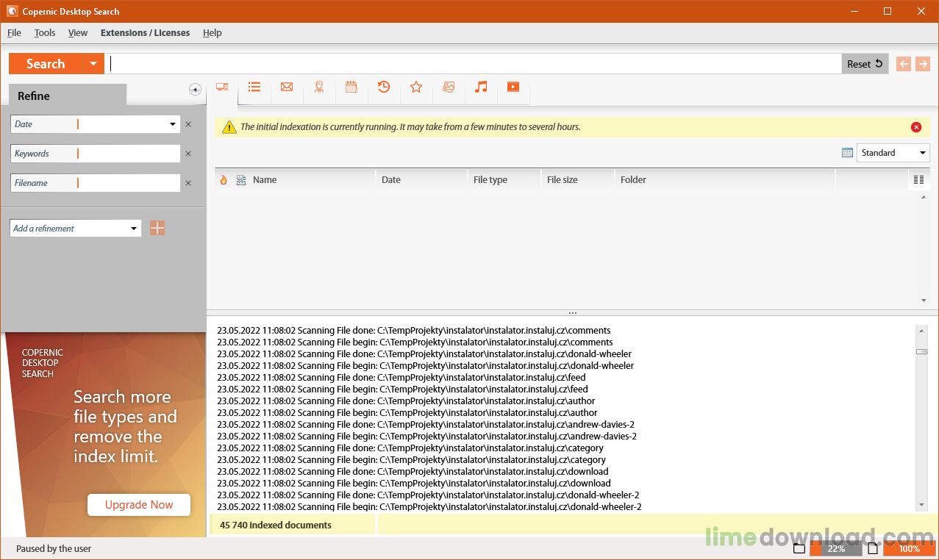Click the 22% folder indexing progress bar
This screenshot has width=939, height=560.
pos(835,548)
